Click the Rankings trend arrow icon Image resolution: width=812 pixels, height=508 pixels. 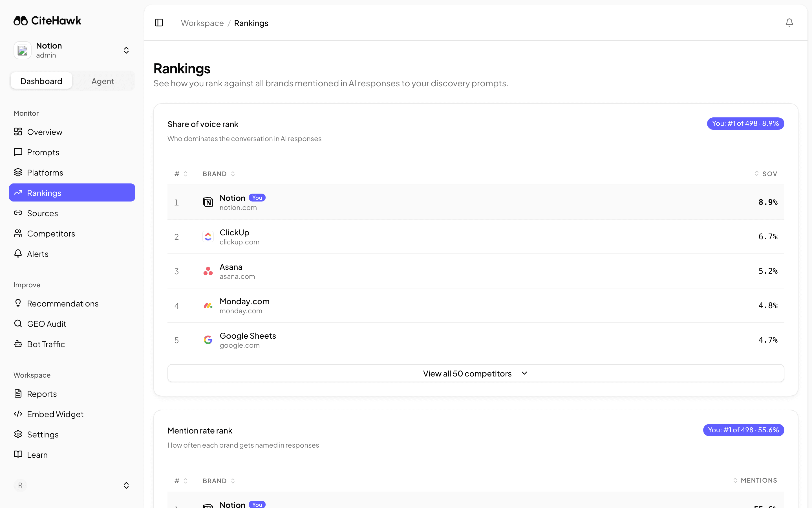pos(18,192)
